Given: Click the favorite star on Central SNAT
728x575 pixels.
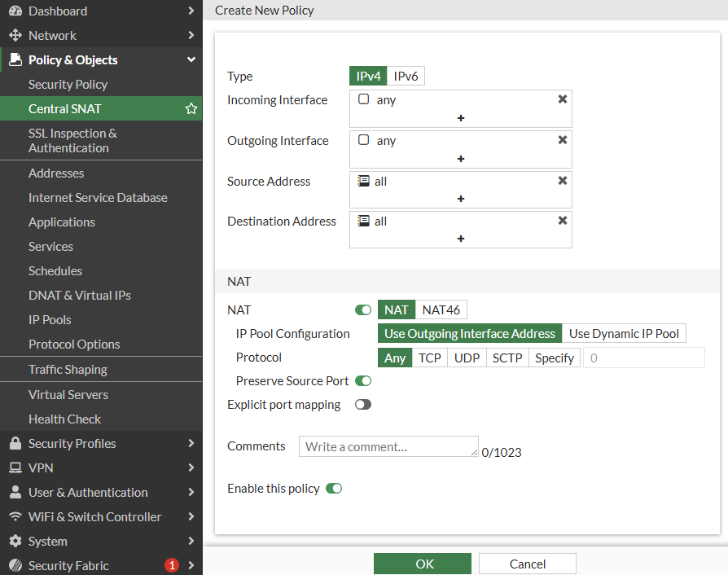Looking at the screenshot, I should [x=191, y=108].
